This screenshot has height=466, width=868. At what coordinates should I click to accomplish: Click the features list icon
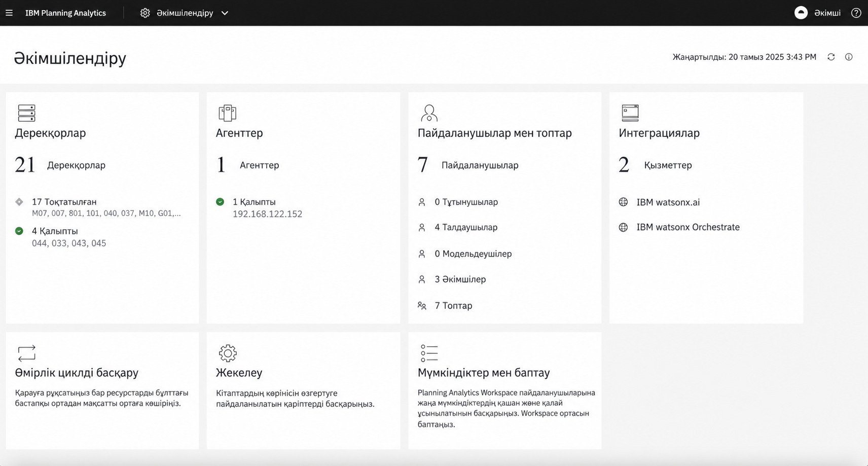(x=429, y=353)
